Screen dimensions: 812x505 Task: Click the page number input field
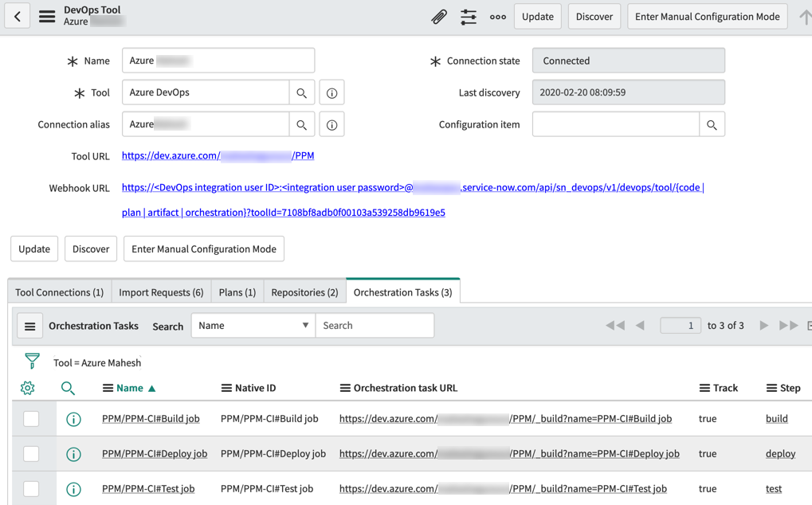(681, 326)
